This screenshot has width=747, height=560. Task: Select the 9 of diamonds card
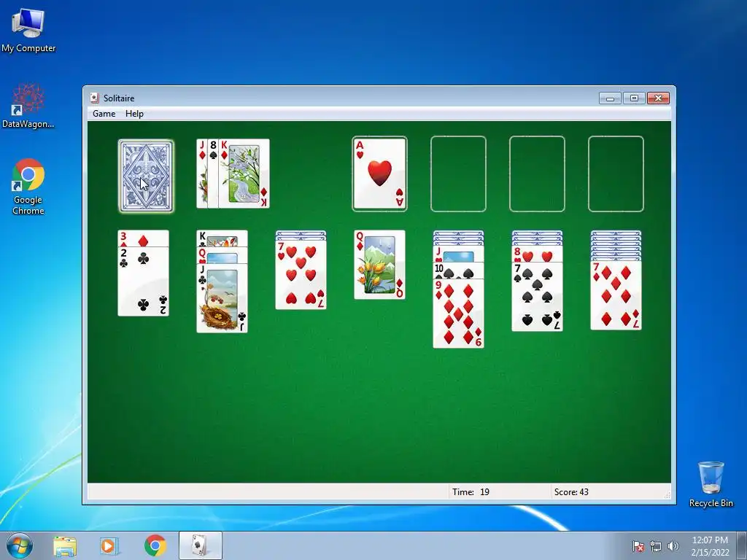(458, 314)
